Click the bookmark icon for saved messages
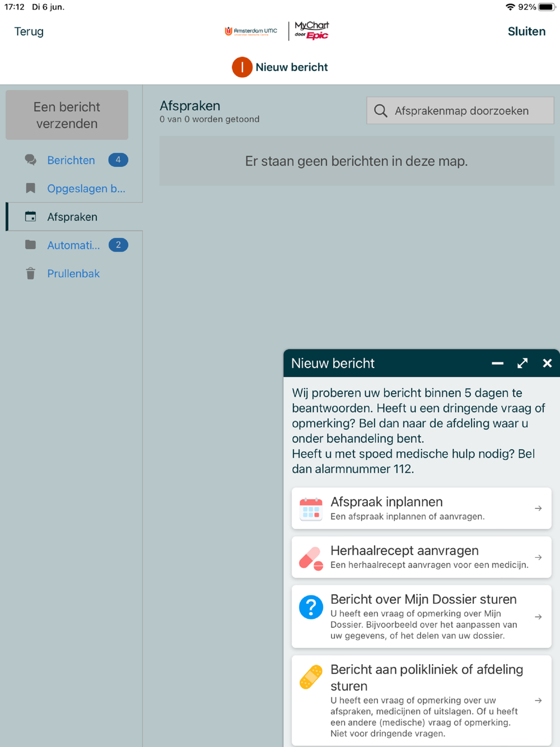This screenshot has width=560, height=747. tap(31, 188)
